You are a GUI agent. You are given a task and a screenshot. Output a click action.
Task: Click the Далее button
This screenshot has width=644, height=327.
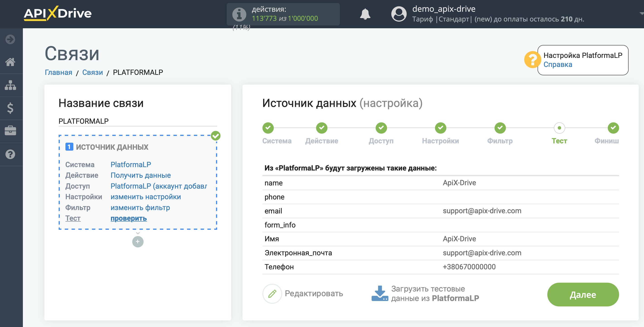coord(583,295)
